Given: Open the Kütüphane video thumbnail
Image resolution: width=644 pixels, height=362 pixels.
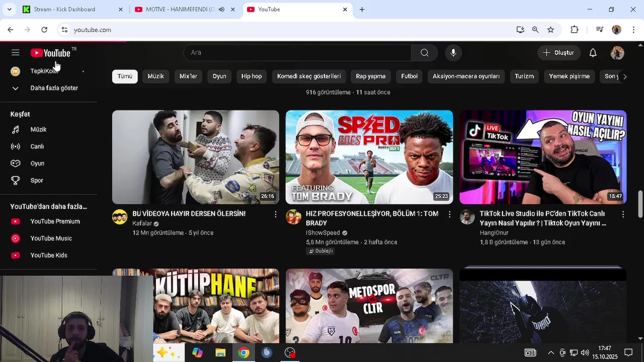Looking at the screenshot, I should pos(216,306).
